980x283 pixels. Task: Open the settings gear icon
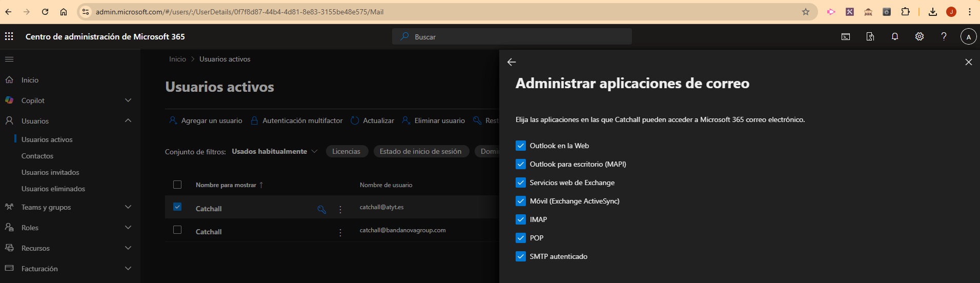tap(920, 36)
